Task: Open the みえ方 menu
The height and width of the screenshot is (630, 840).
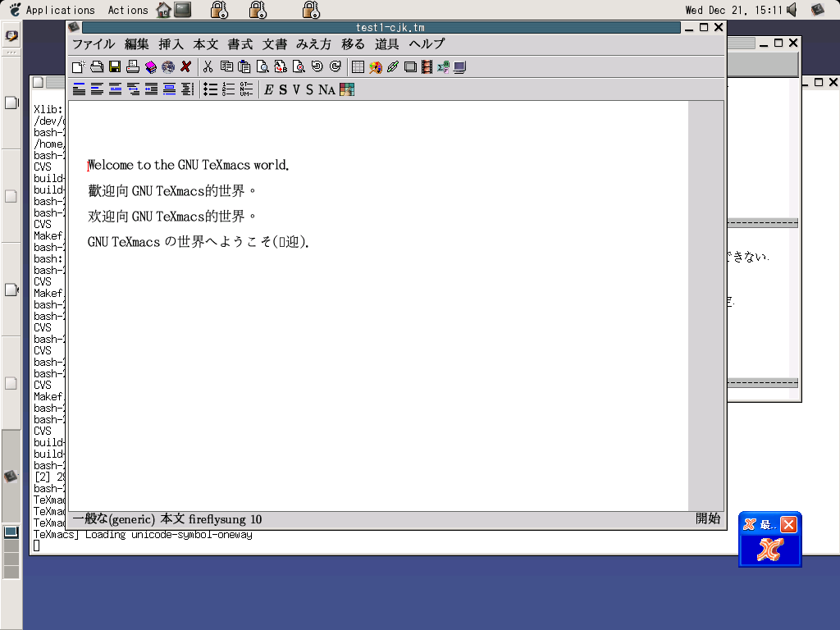Action: point(314,44)
